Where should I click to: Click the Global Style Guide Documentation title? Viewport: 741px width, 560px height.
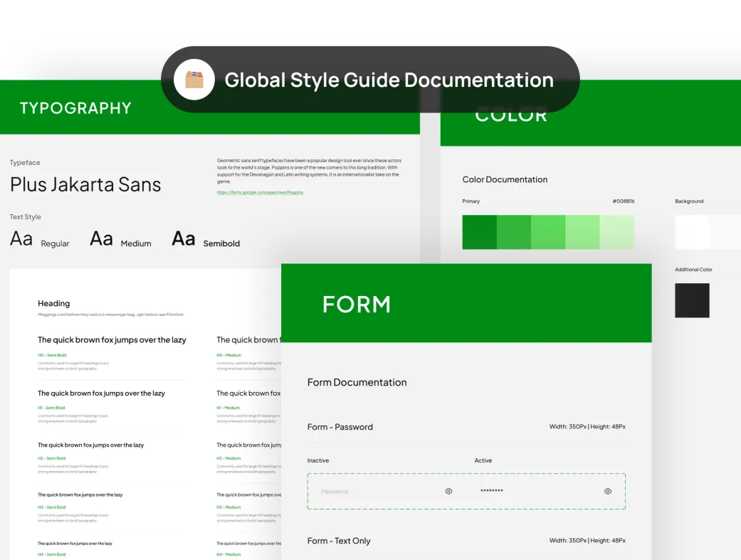tap(389, 80)
